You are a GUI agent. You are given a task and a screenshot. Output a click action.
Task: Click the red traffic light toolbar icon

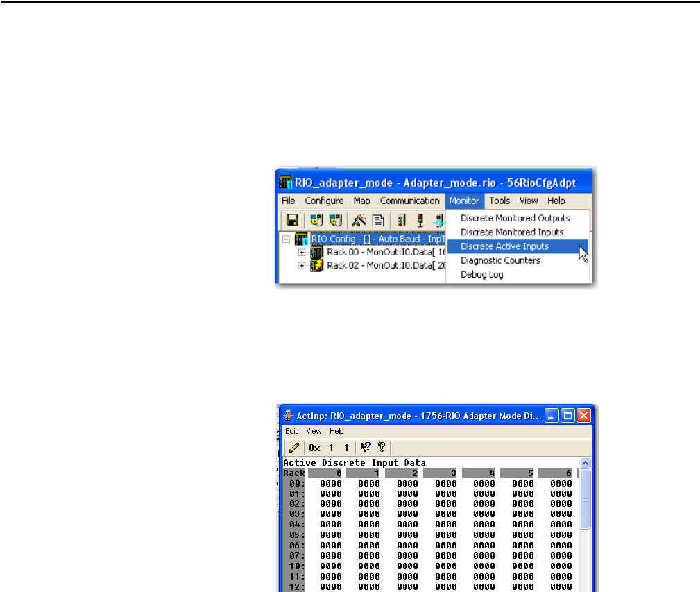tap(420, 220)
